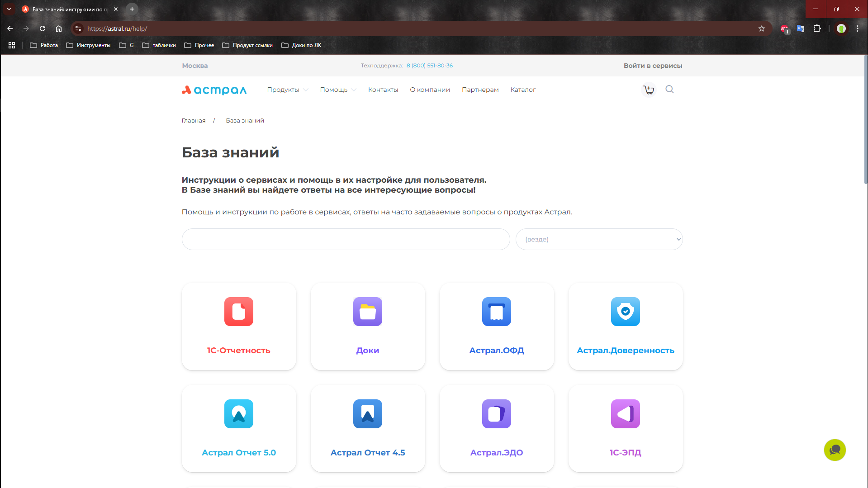Click the browser address bar URL

[x=117, y=28]
